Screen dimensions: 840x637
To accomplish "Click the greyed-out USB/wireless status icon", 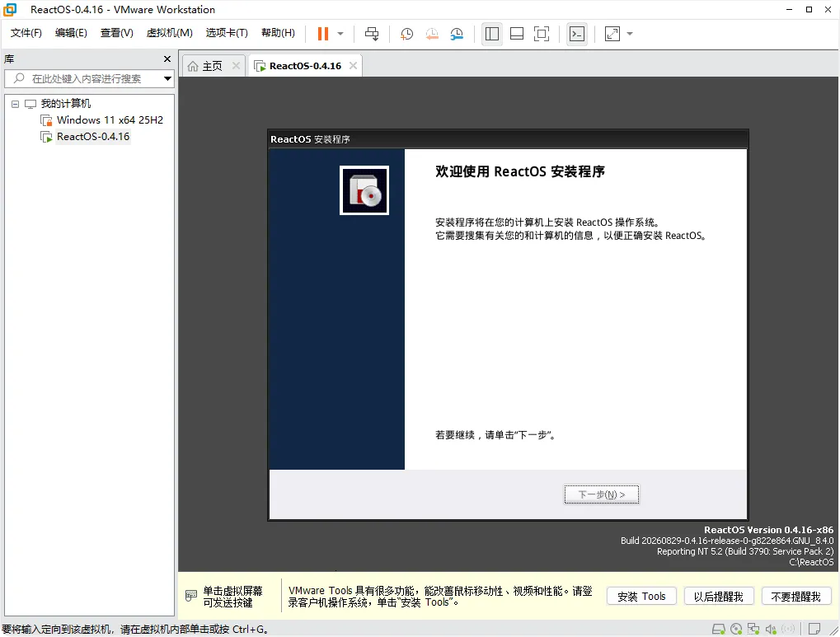I will (788, 629).
